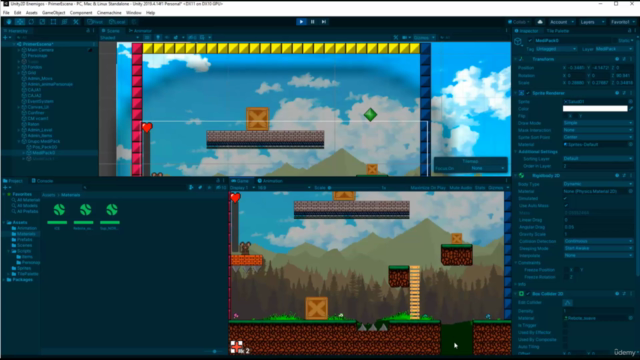Open the Sprite object picker circle
640x360 pixels.
(x=631, y=101)
